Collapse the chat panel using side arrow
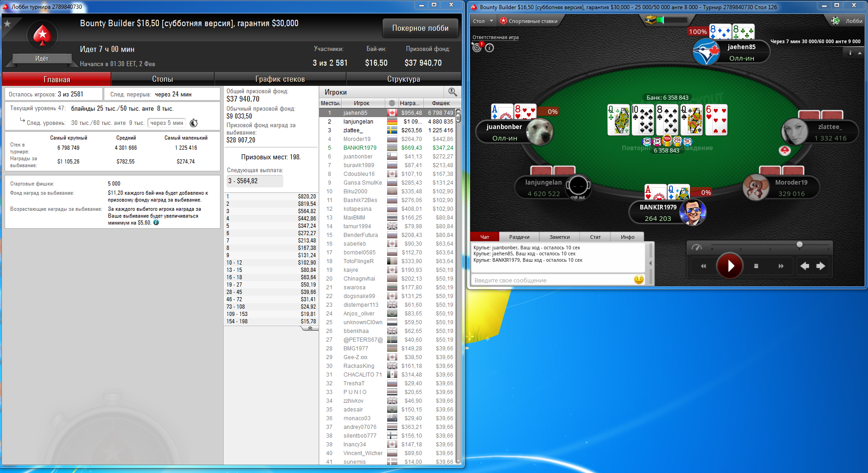Screen dimensions: 868x473 (650, 263)
